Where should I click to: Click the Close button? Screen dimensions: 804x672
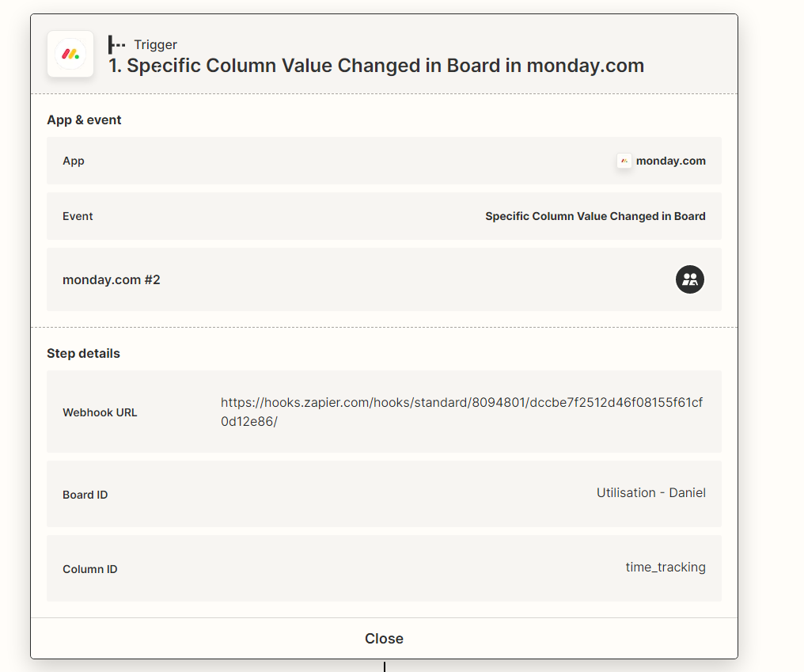click(384, 639)
